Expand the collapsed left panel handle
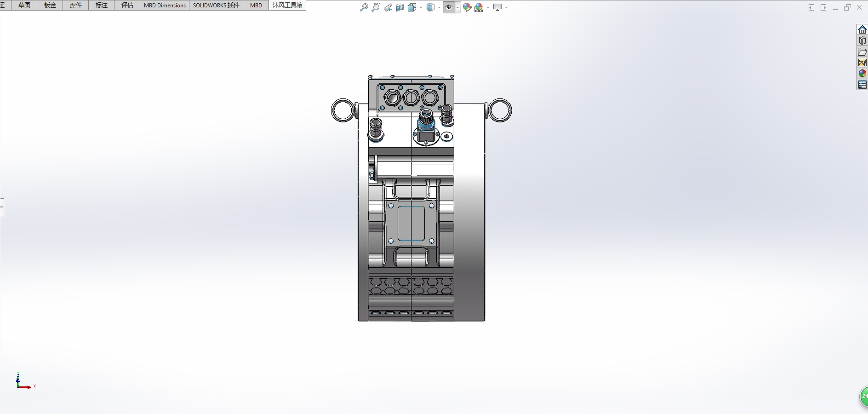868x414 pixels. click(2, 207)
